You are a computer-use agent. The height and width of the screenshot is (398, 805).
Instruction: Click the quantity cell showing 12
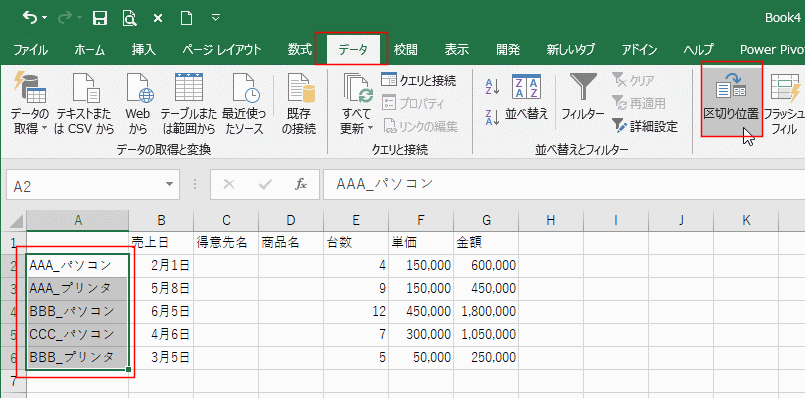click(x=356, y=312)
